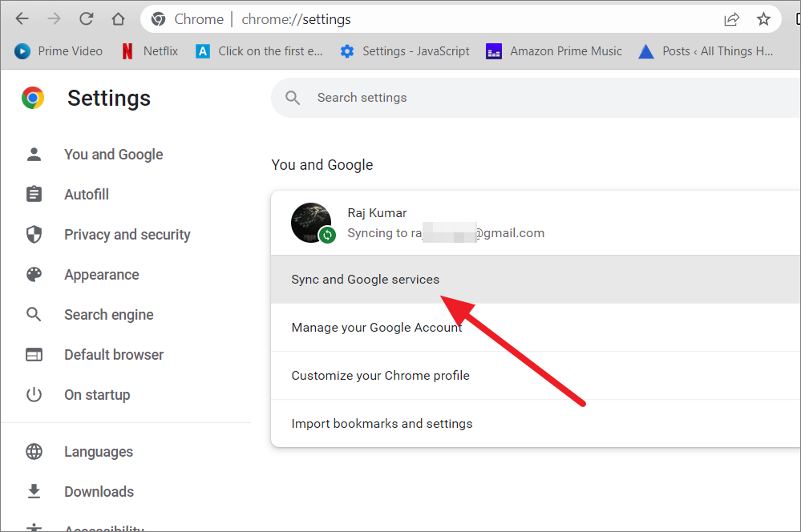
Task: Click the Raj Kumar profile avatar
Action: click(x=311, y=223)
